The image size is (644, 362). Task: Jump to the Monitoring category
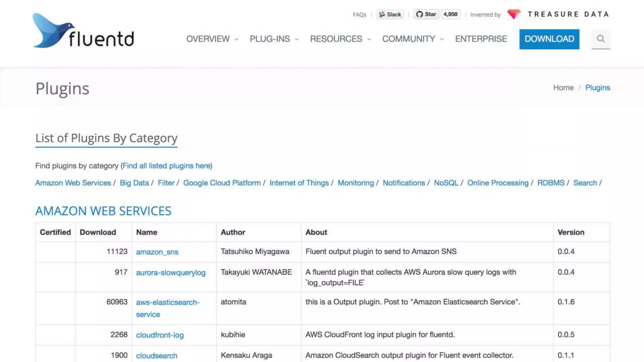(356, 183)
